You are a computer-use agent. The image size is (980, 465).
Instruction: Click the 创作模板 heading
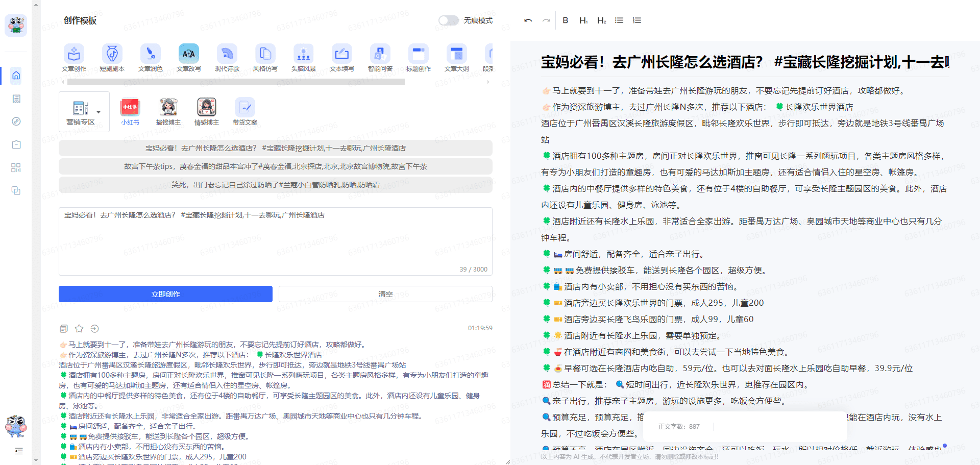click(80, 20)
